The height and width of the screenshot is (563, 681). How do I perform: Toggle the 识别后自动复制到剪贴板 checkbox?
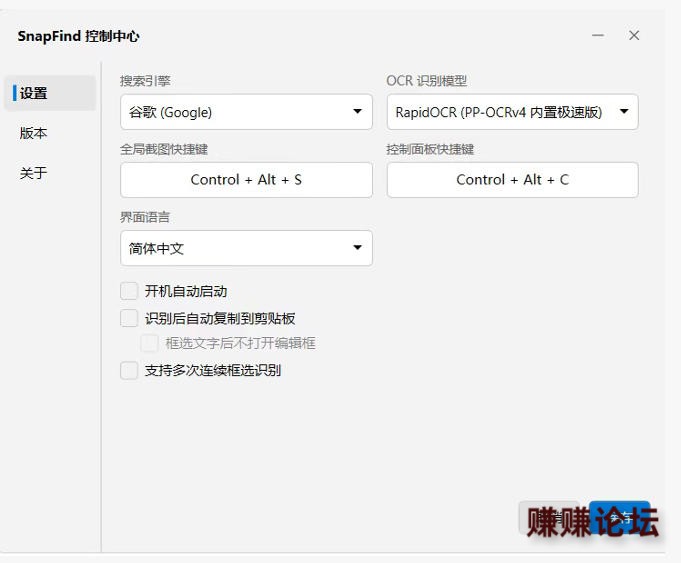tap(129, 318)
